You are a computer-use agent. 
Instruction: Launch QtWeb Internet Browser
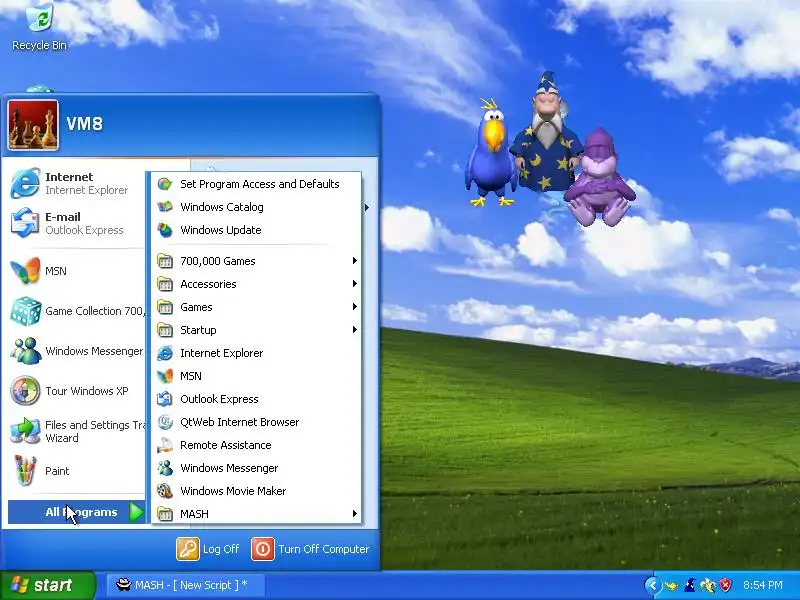point(257,422)
